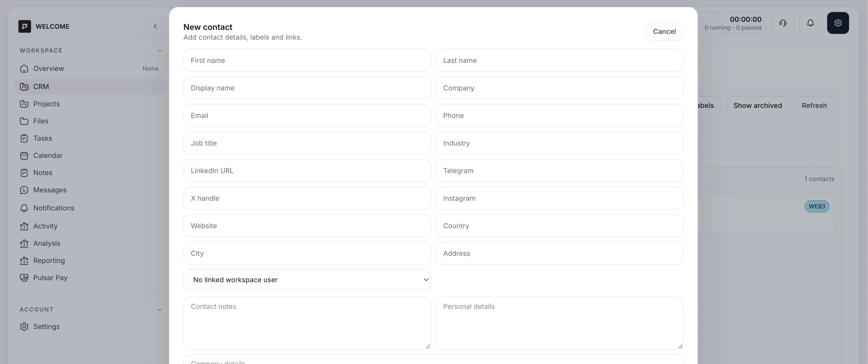Click the Notifications bell icon in sidebar
Viewport: 868px width, 364px height.
[24, 208]
